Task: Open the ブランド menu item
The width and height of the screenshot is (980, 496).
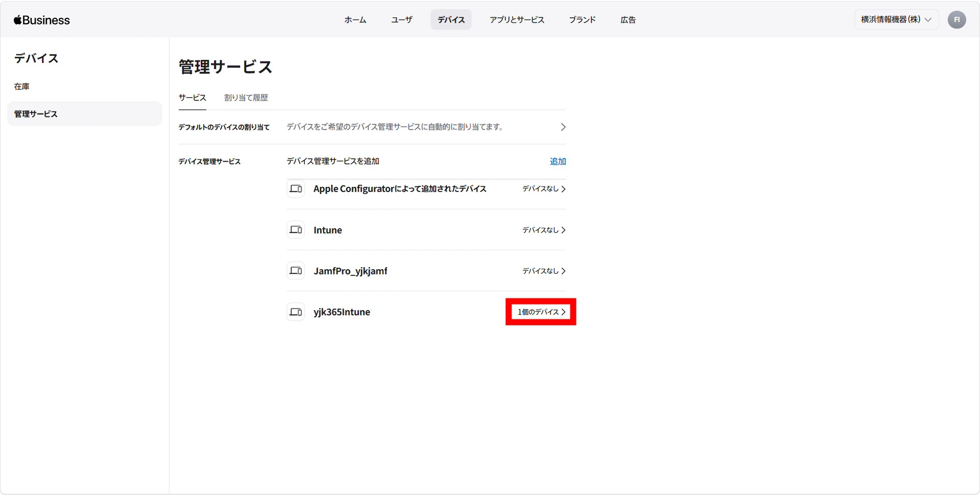Action: point(582,20)
